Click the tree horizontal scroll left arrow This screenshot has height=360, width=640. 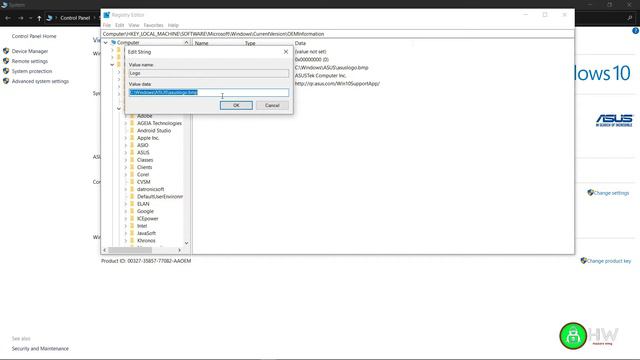105,250
